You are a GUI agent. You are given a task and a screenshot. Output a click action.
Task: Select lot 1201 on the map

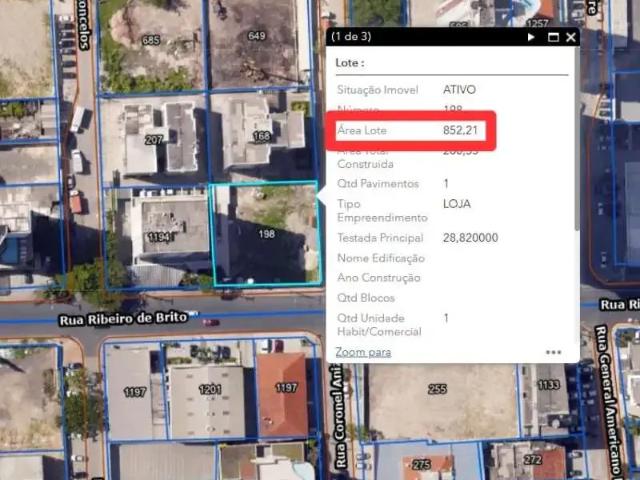pyautogui.click(x=210, y=389)
